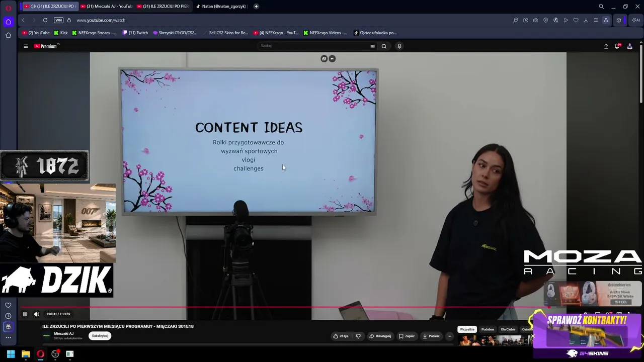
Task: Download video with Pobierz button
Action: tap(431, 336)
